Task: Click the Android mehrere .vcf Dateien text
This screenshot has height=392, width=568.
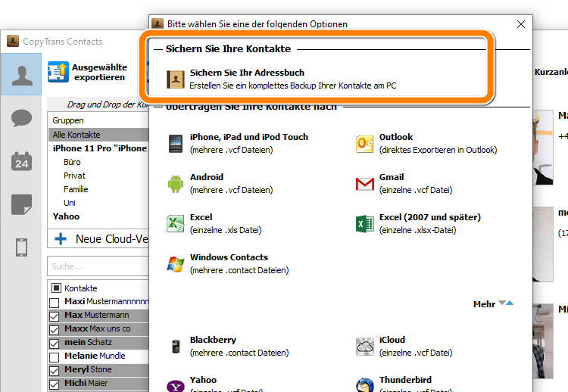Action: 232,190
